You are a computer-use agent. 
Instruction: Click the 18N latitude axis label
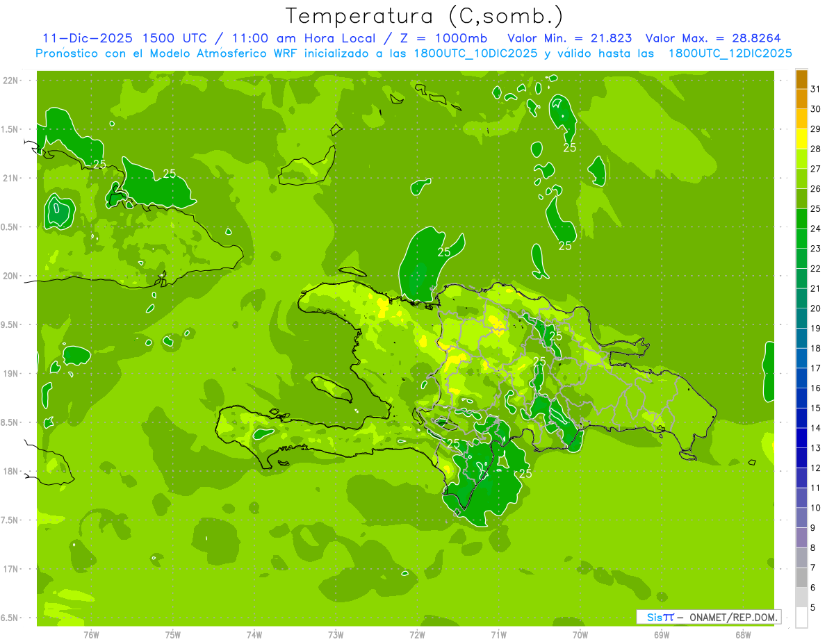click(10, 471)
